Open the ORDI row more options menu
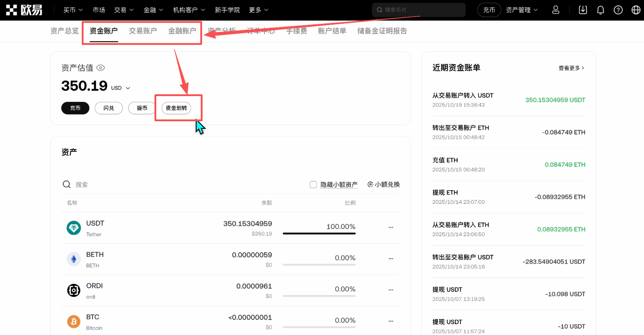Viewport: 644px width, 335px height. (x=391, y=290)
